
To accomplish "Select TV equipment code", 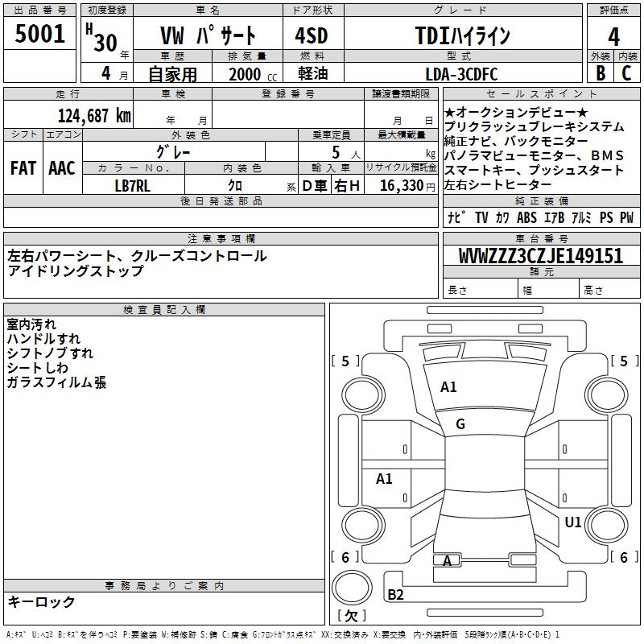I will [481, 217].
